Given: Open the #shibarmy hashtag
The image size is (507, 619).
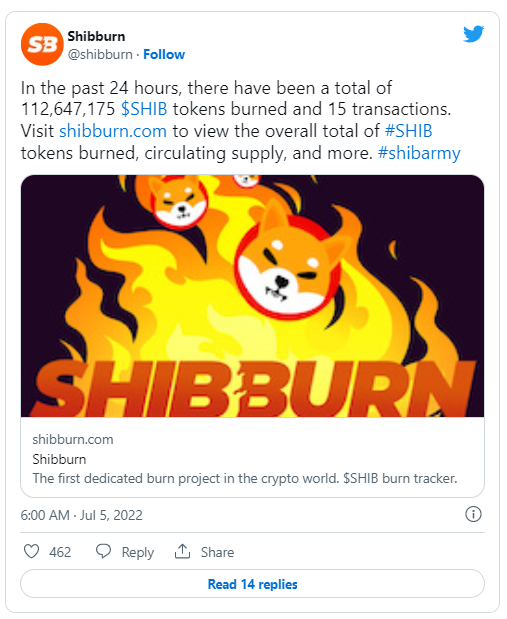Looking at the screenshot, I should click(419, 153).
